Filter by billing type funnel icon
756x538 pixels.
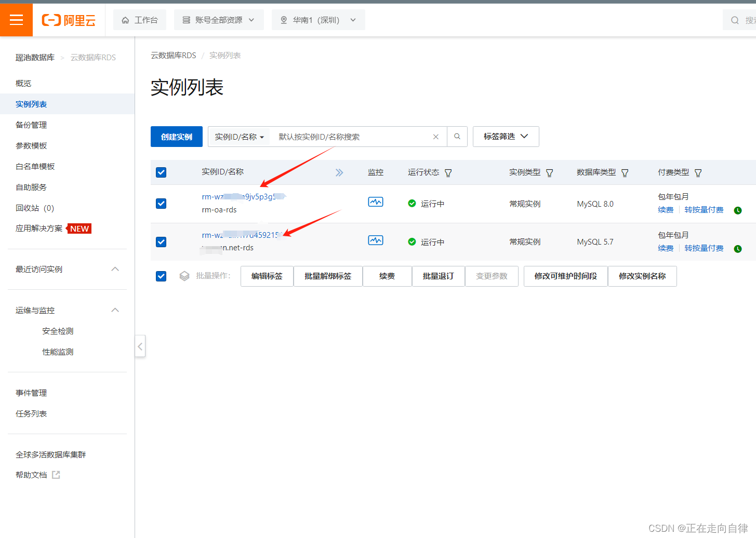coord(698,173)
